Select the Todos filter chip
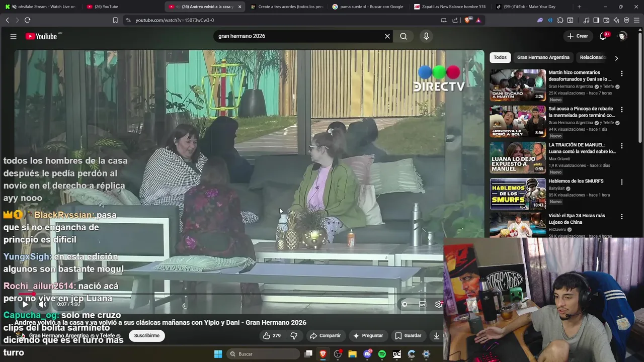 (x=500, y=57)
